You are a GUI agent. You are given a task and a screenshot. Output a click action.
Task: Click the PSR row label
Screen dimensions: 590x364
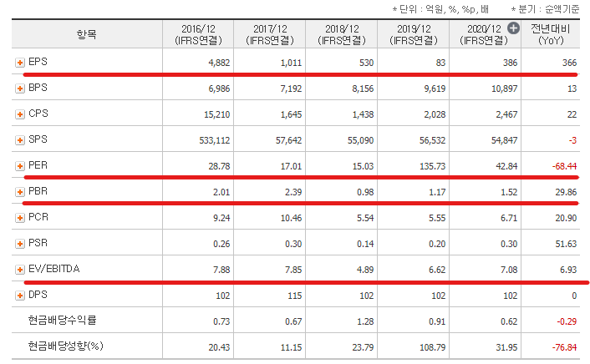click(38, 243)
